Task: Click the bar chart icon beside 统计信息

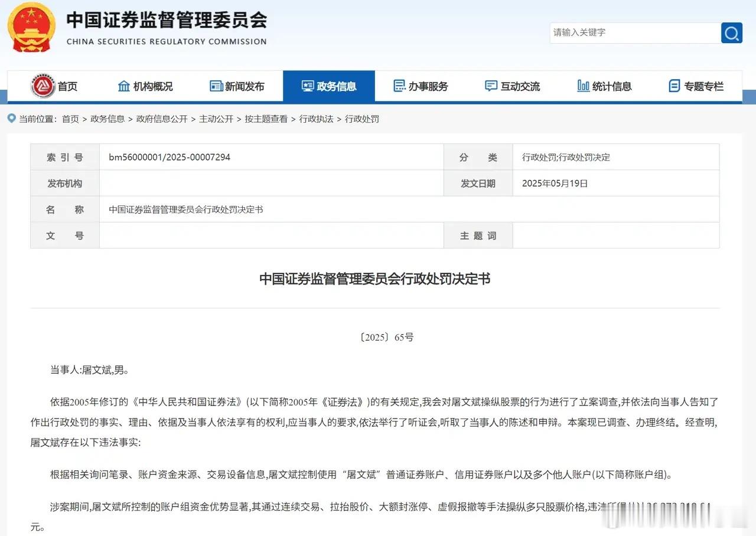Action: pyautogui.click(x=583, y=86)
